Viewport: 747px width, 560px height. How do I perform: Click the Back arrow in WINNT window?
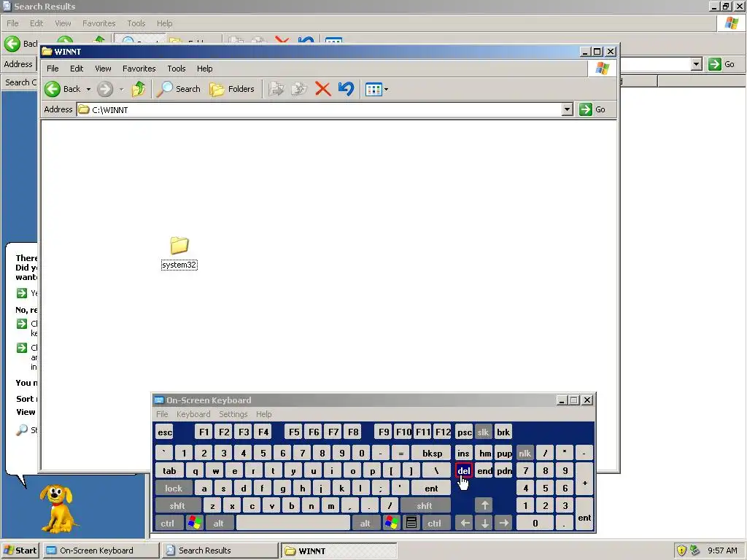[53, 89]
